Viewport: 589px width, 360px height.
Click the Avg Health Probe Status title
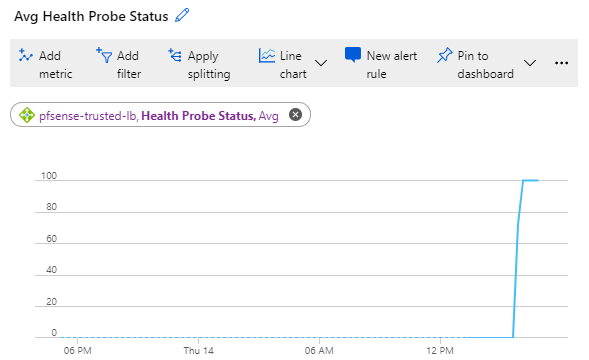[91, 17]
